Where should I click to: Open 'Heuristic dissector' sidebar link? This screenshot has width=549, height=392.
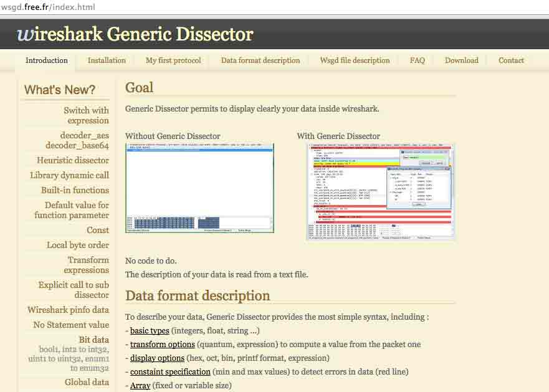coord(73,160)
